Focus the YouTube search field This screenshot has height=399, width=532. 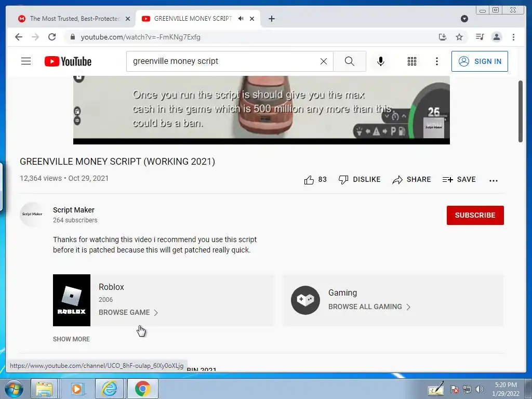(224, 61)
